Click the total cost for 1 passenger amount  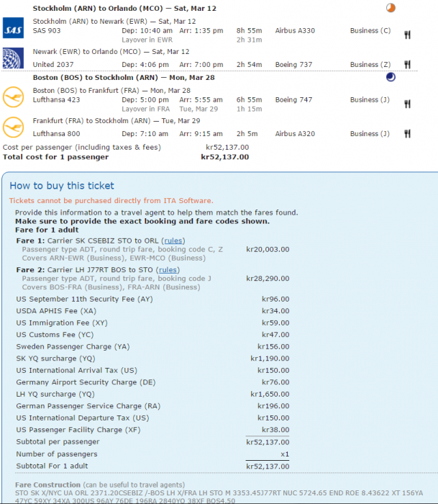pos(224,156)
